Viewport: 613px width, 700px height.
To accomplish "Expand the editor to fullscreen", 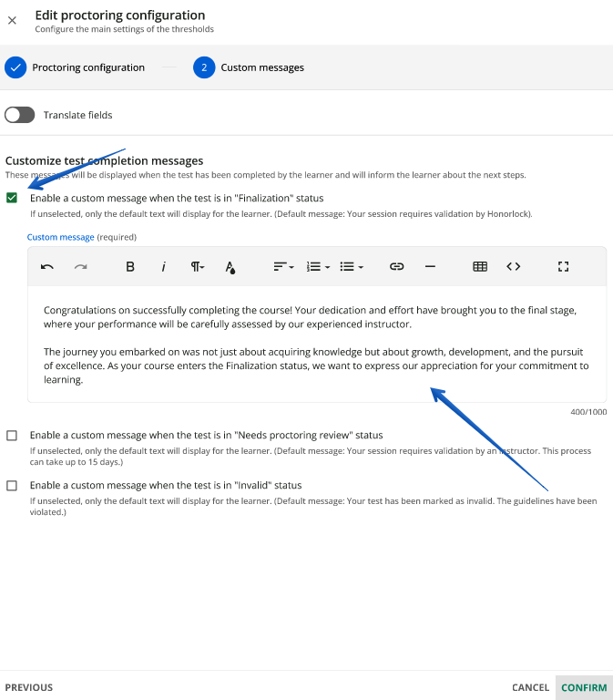I will click(x=564, y=267).
